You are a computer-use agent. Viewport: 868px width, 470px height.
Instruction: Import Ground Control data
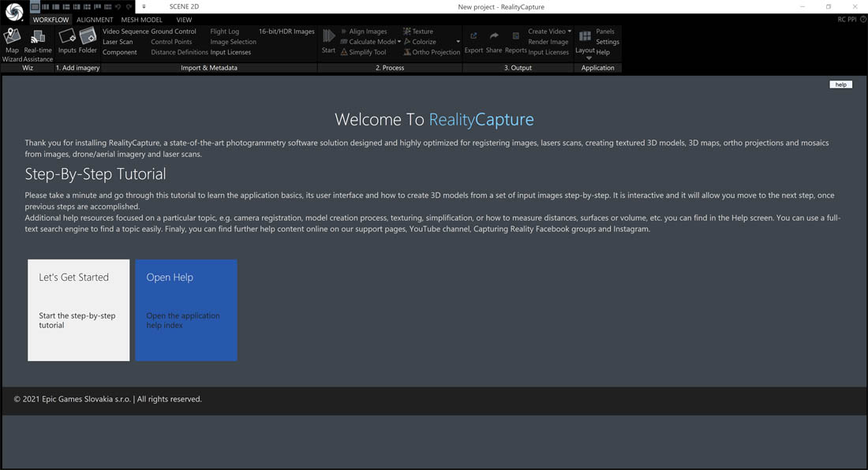pyautogui.click(x=174, y=32)
